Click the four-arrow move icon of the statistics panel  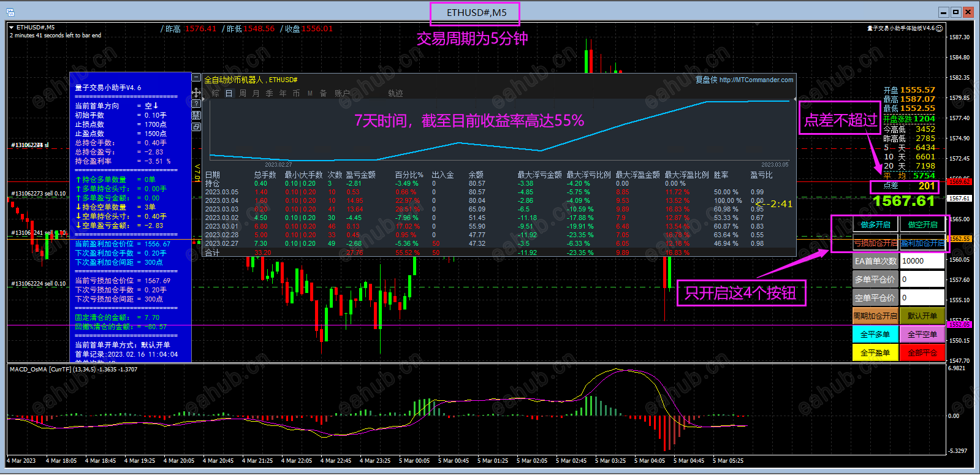pos(196,93)
